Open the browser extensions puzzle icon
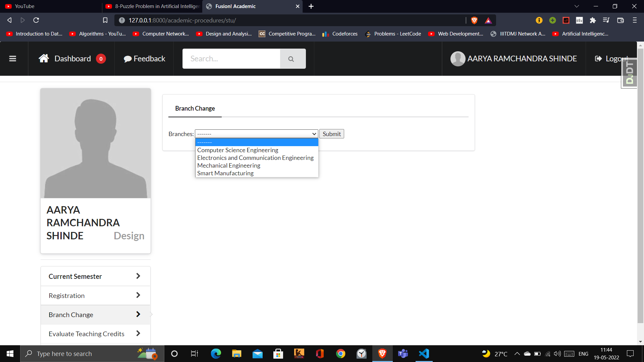 (593, 20)
